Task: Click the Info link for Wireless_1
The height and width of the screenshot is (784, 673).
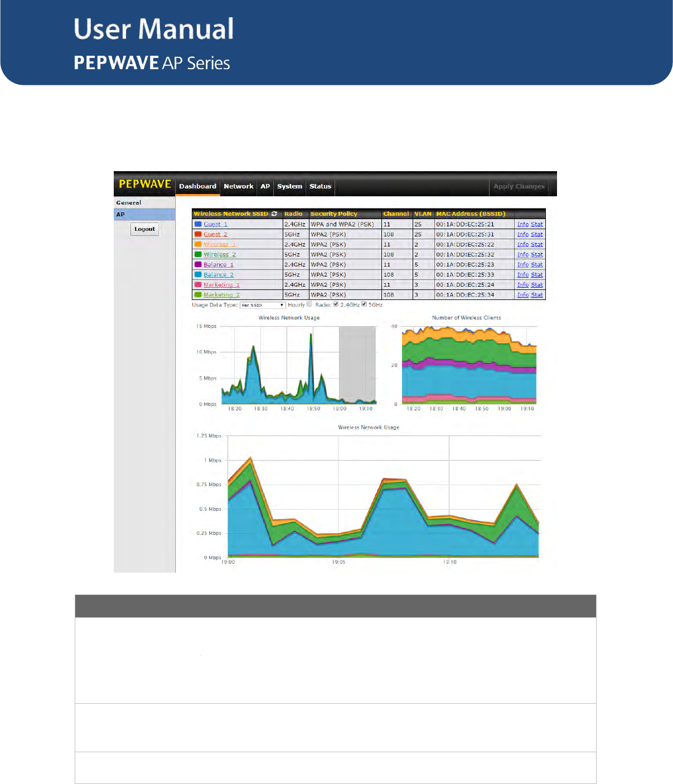Action: [x=523, y=244]
